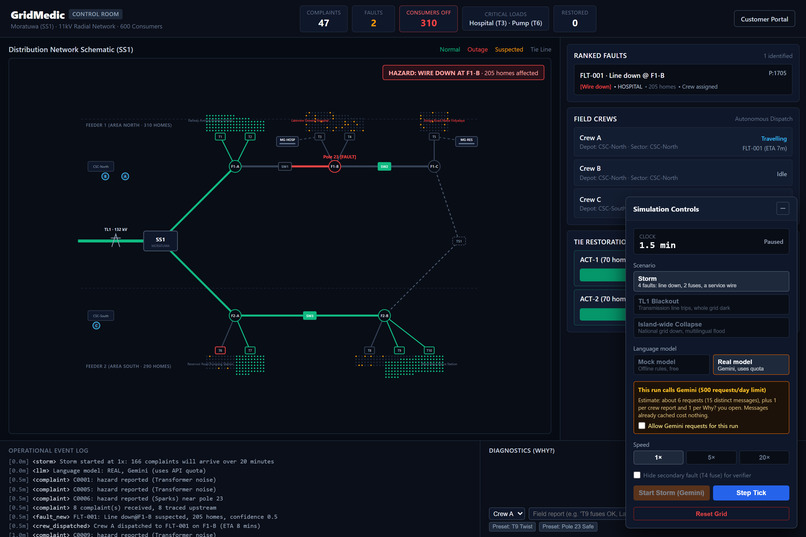Toggle green switch SW2 on Feeder 1
Viewport: 806px width, 537px height.
coord(384,166)
